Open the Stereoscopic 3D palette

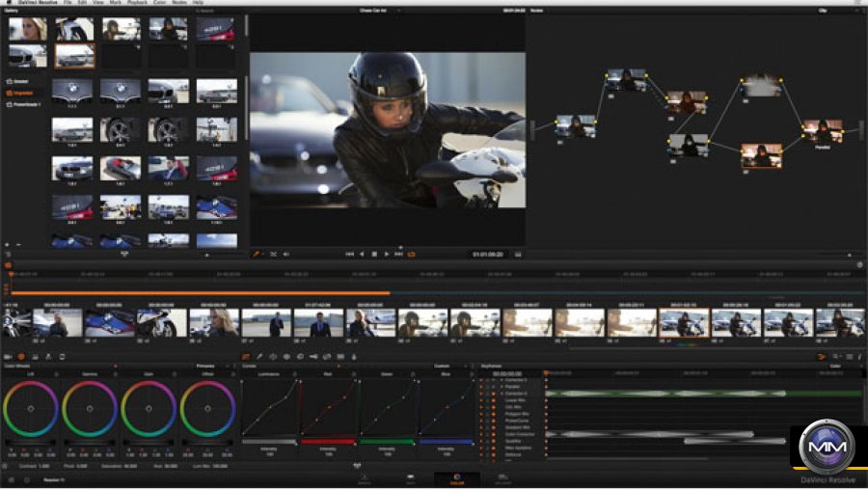pyautogui.click(x=340, y=357)
